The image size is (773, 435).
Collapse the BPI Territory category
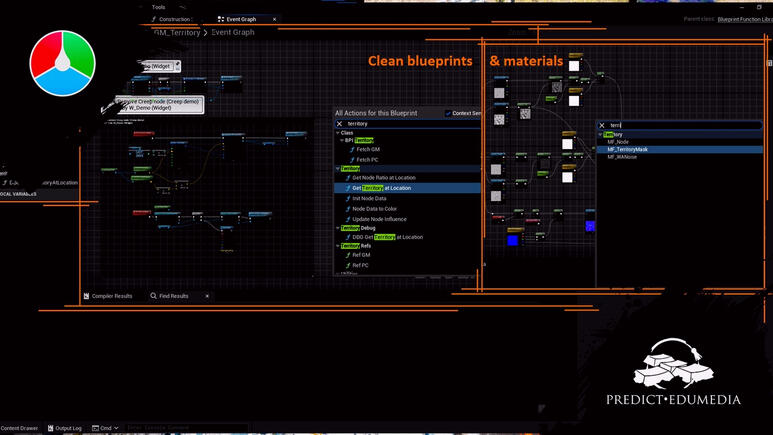[x=342, y=141]
